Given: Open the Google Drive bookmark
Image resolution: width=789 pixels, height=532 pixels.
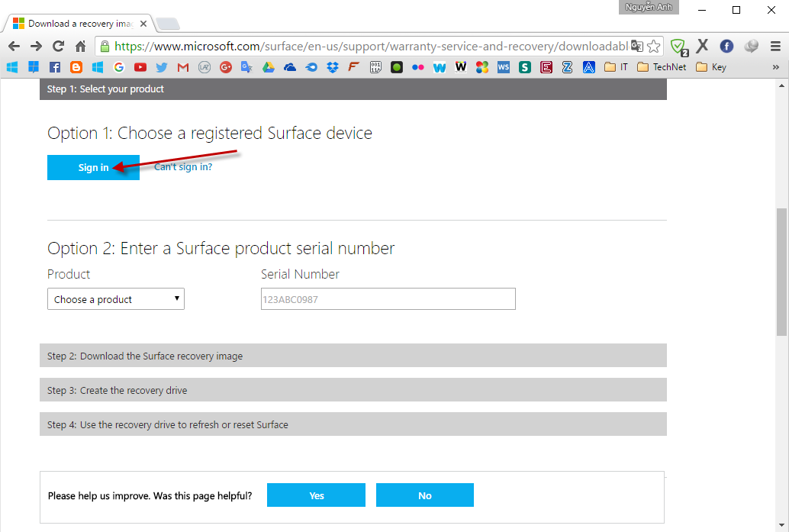Looking at the screenshot, I should [268, 67].
